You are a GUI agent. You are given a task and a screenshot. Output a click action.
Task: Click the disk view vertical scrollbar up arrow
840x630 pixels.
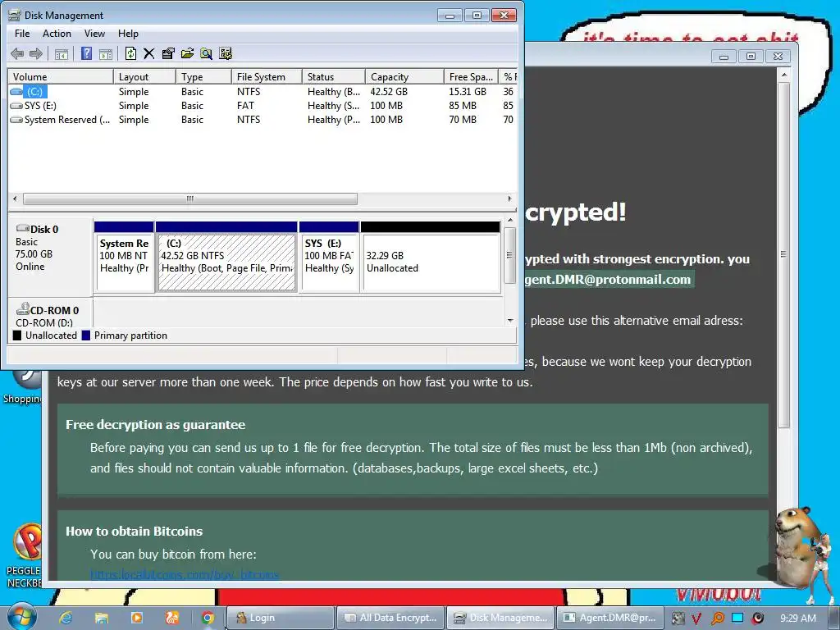pos(510,220)
